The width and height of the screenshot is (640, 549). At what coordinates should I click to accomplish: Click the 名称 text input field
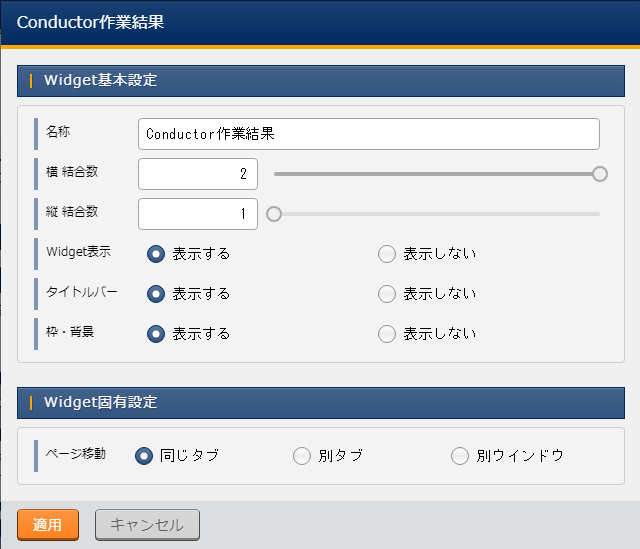[368, 133]
